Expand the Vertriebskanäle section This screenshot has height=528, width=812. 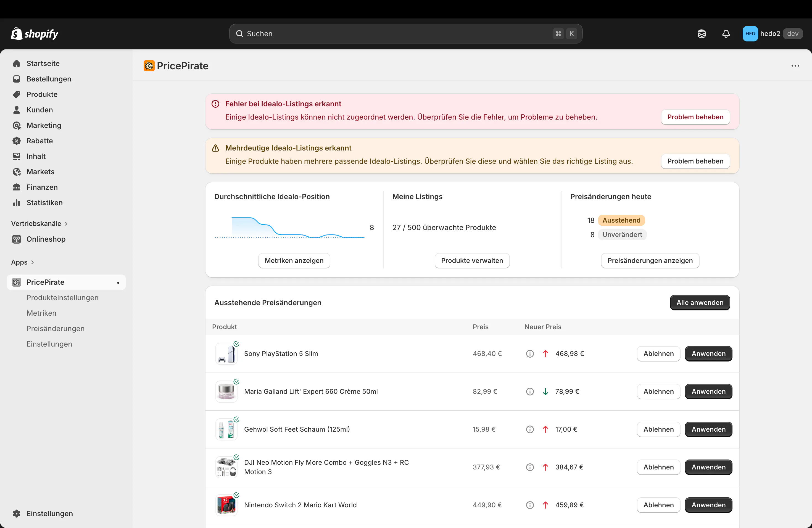point(39,224)
